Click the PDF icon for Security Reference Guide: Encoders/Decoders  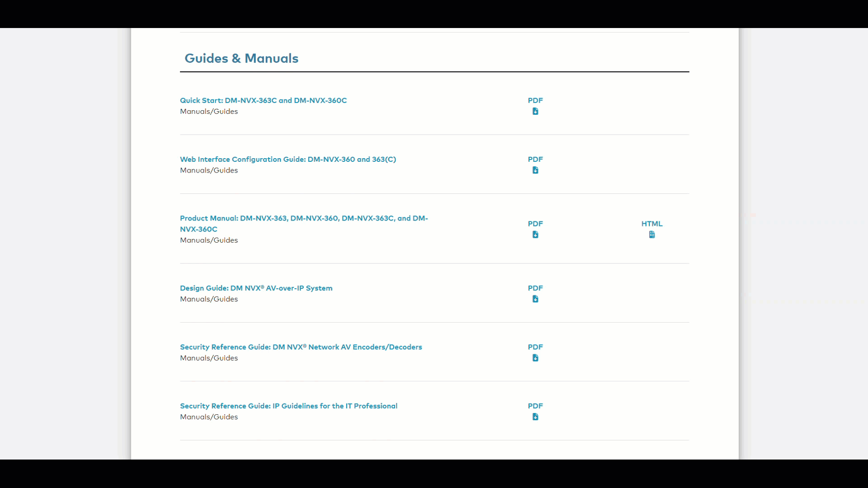click(x=535, y=357)
